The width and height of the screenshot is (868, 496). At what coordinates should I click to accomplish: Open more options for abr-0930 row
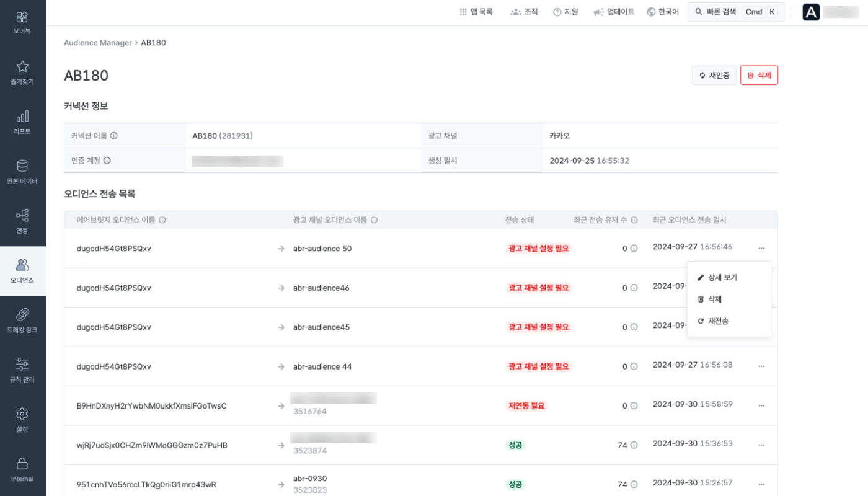761,484
